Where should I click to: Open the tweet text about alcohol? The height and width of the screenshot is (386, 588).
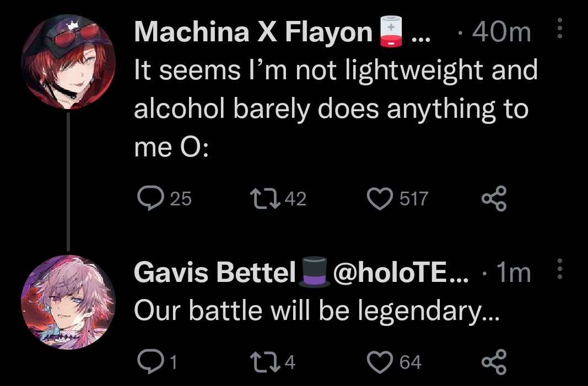(331, 109)
